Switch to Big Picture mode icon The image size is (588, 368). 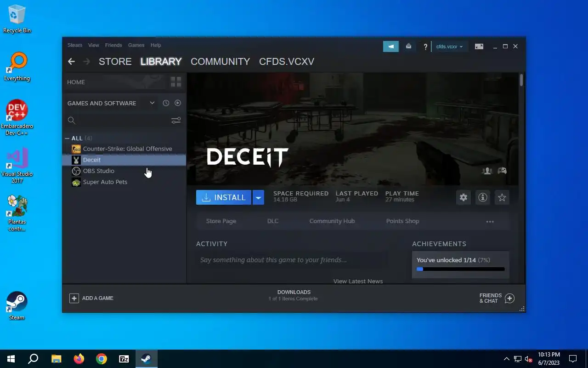pos(479,46)
